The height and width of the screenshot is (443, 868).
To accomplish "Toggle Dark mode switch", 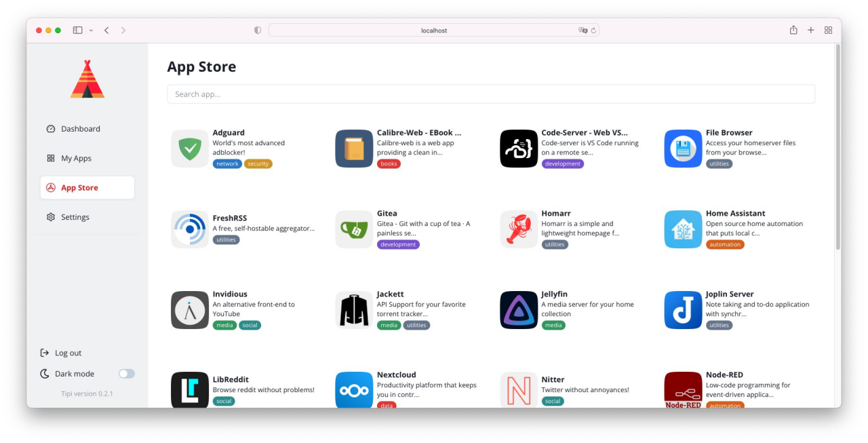I will [127, 374].
